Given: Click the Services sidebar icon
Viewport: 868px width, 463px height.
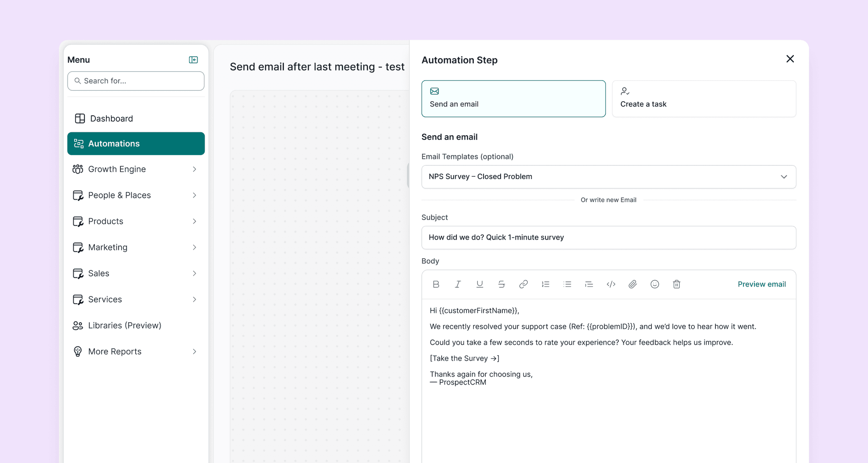Looking at the screenshot, I should pyautogui.click(x=78, y=300).
